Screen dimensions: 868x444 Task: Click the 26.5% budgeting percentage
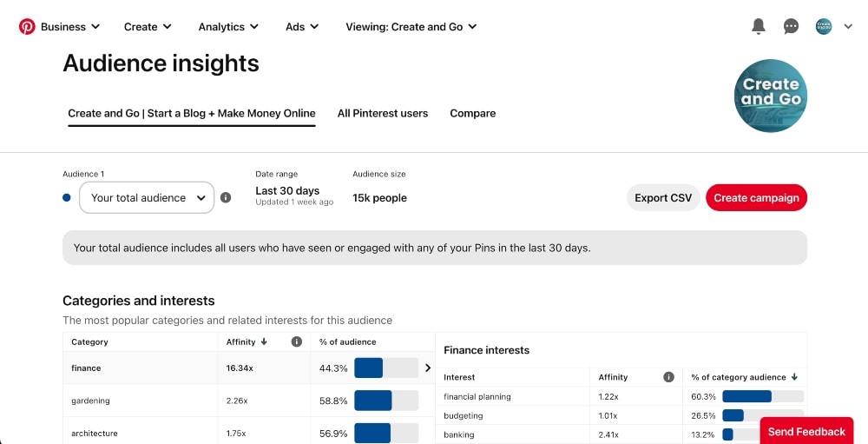click(703, 415)
